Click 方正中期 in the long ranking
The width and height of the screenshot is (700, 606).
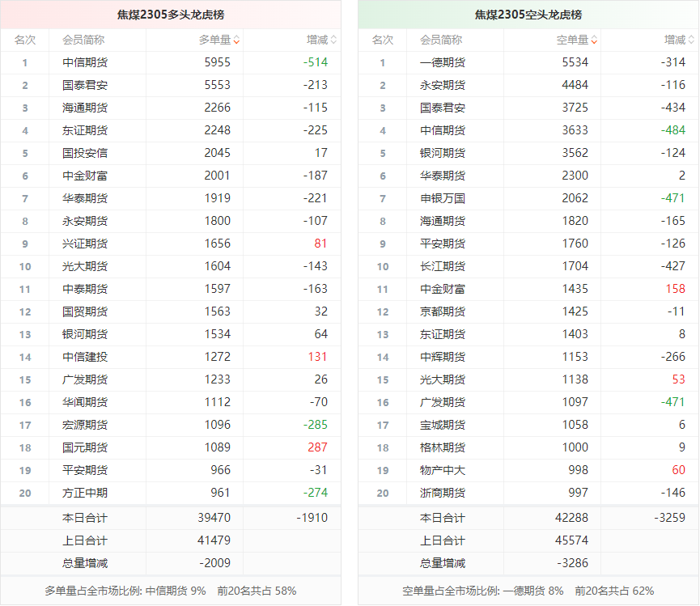coord(85,493)
